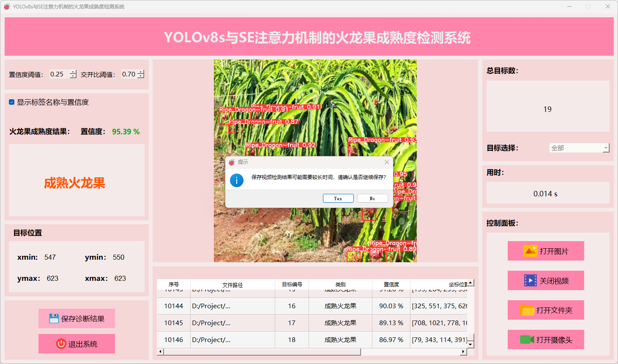Click the large orange 成熟火龙果 result label
This screenshot has height=364, width=618.
coord(74,183)
